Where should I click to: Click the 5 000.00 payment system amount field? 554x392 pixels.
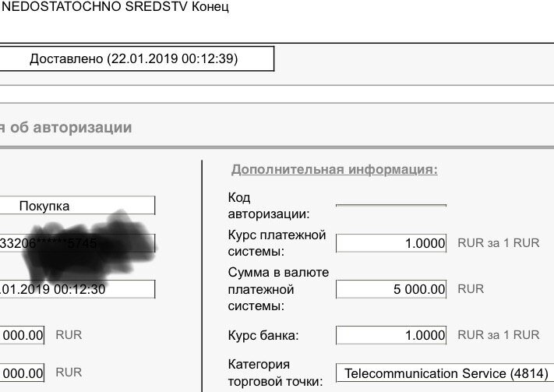coord(391,289)
